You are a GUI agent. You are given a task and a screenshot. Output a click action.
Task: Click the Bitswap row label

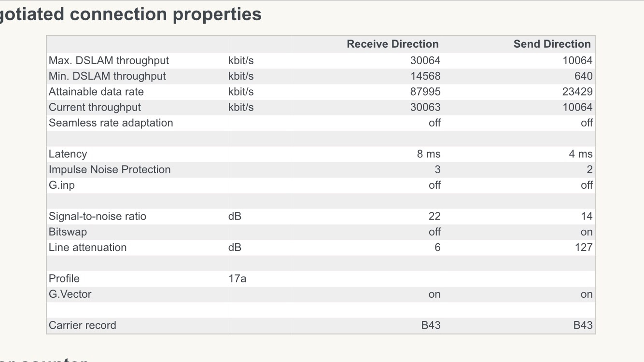pyautogui.click(x=68, y=232)
